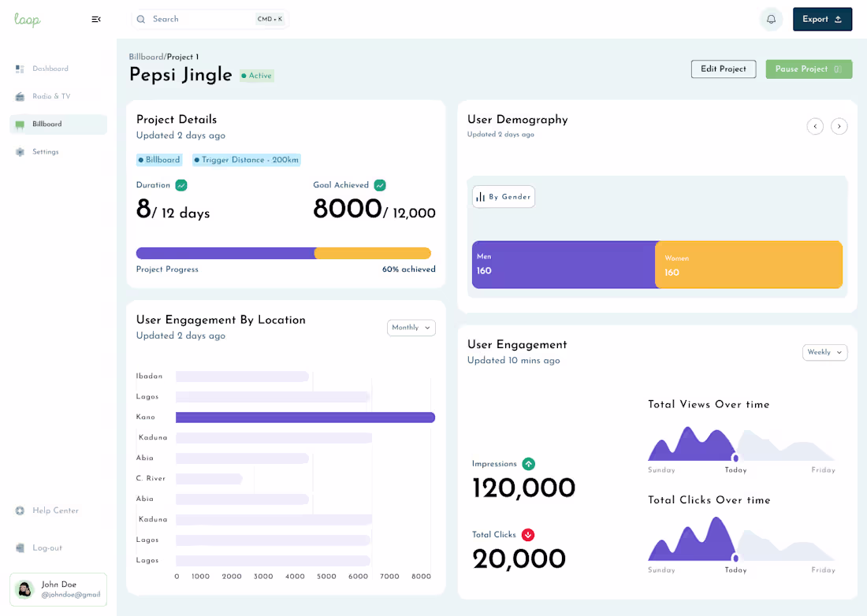The image size is (867, 616).
Task: Click the Edit Project button
Action: (x=723, y=69)
